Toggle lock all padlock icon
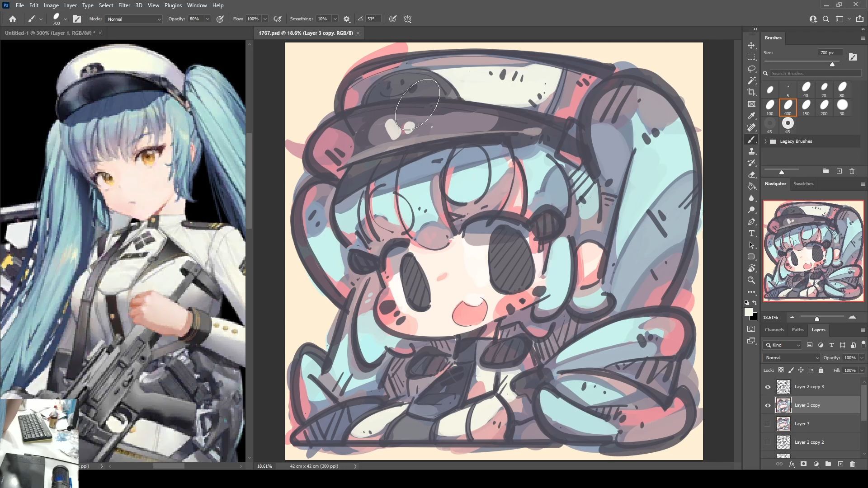The width and height of the screenshot is (868, 488). click(821, 371)
